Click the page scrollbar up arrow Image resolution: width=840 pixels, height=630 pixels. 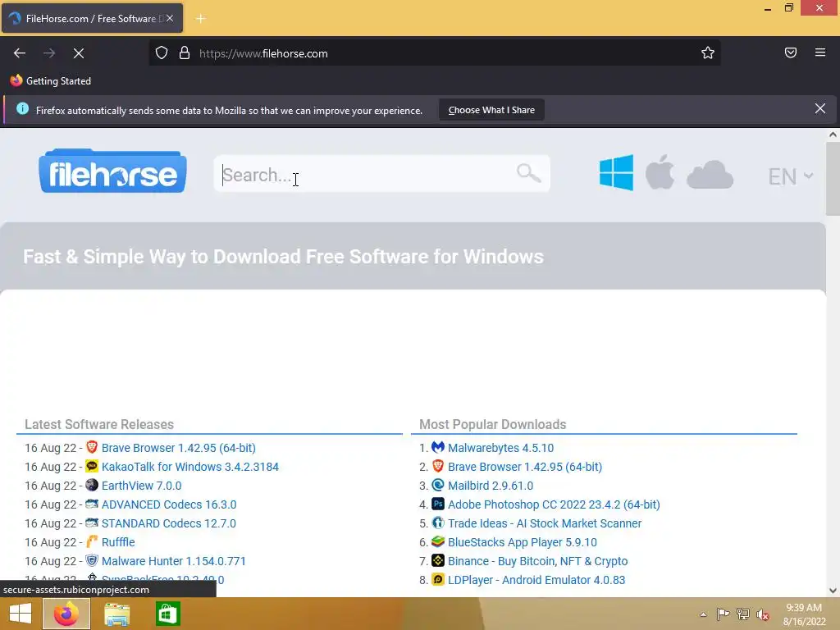tap(833, 135)
